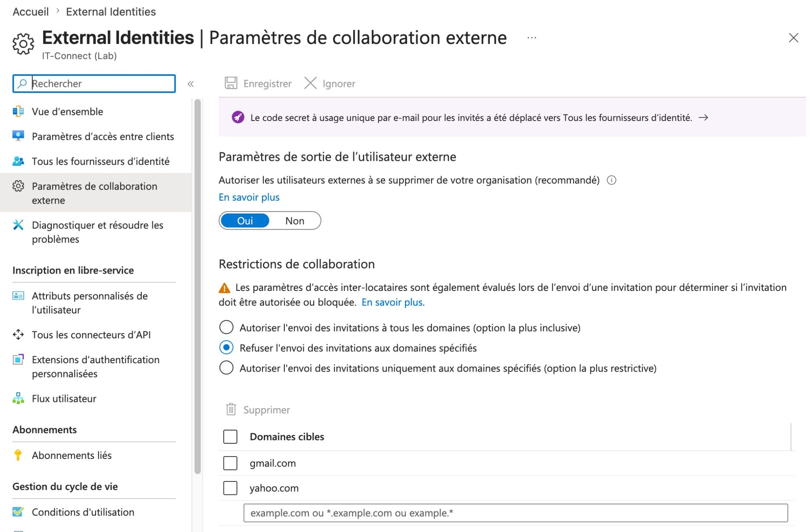
Task: Open Flux utilisateur menu item
Action: click(x=64, y=398)
